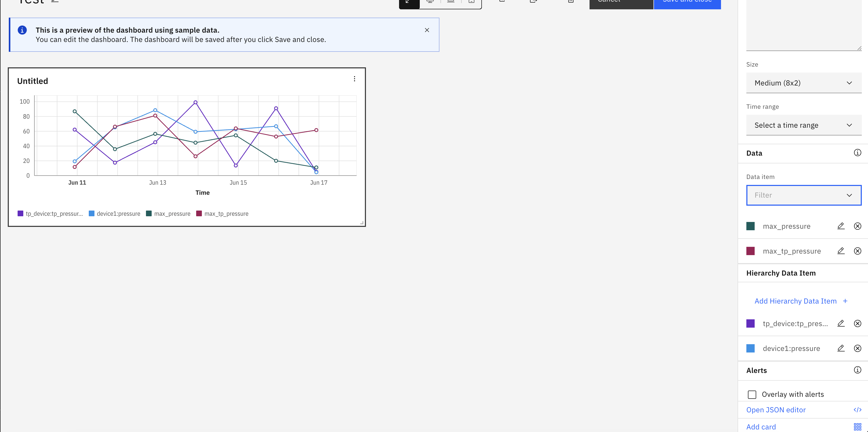Edit the max_tp_pressure data item
The image size is (868, 432).
(841, 251)
